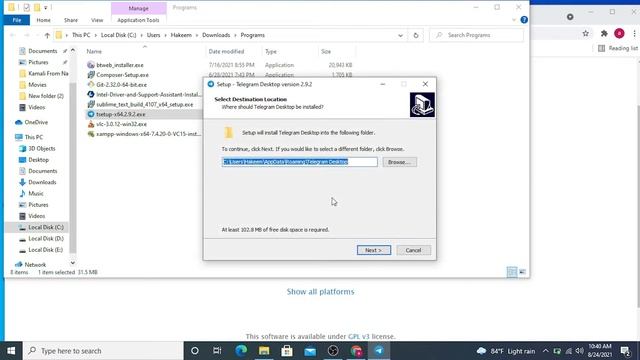Bookmark page with Chrome star icon
Screen dimensions: 640x360
pos(586,33)
